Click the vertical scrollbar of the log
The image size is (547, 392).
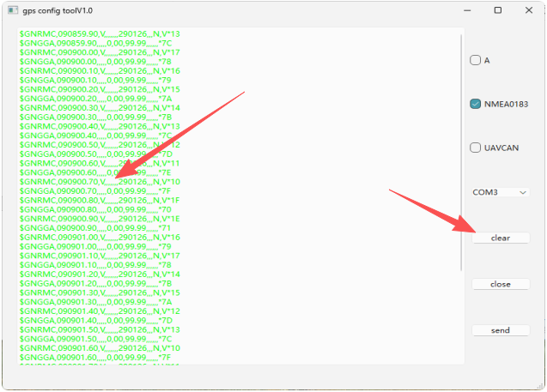point(463,154)
